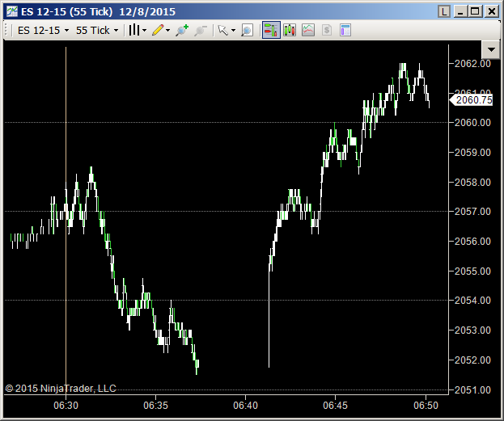Toggle the Chart Trader icon
Image resolution: width=504 pixels, height=421 pixels.
click(271, 30)
